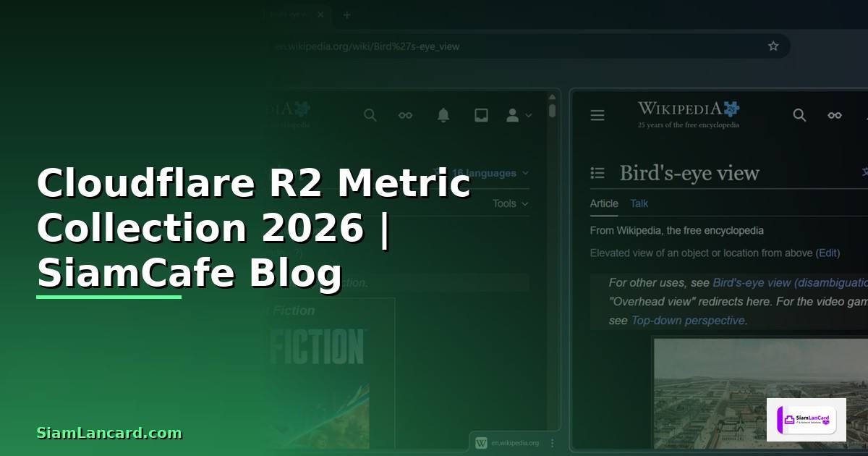The image size is (868, 456).
Task: Open notifications bell in left pane
Action: click(443, 115)
